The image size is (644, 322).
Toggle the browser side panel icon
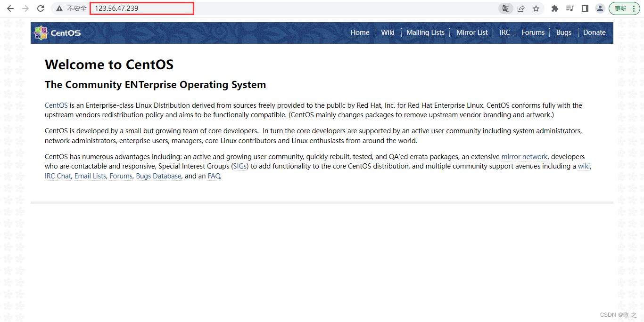coord(585,8)
